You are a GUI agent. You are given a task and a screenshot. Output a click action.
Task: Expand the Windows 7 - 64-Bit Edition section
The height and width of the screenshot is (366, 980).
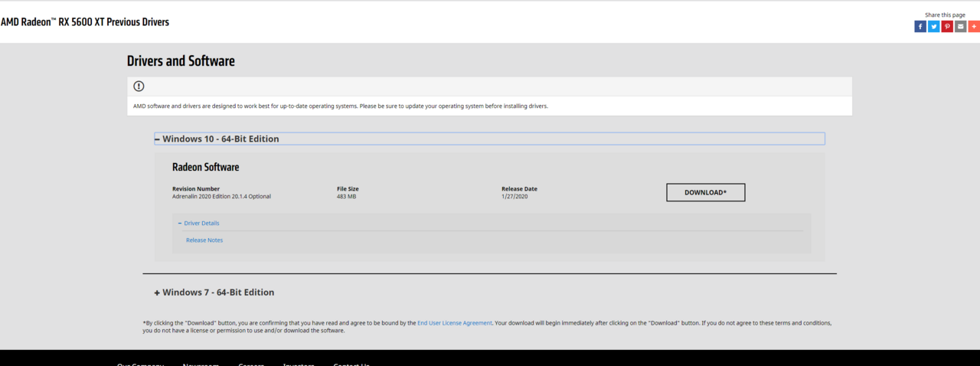214,292
